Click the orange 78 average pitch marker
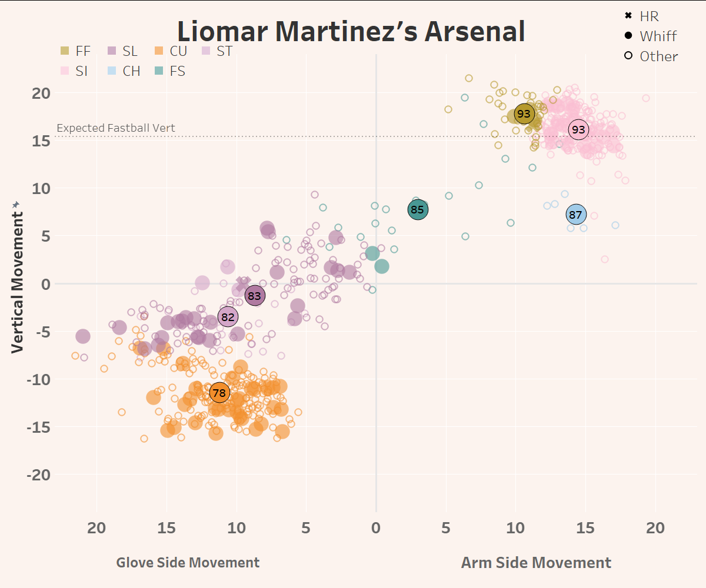The height and width of the screenshot is (588, 706). coord(219,392)
